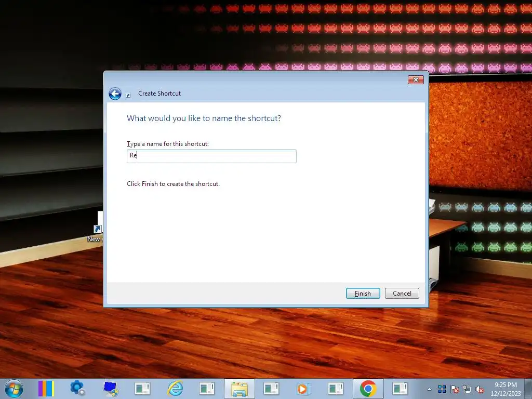
Task: Open Windows Media Player from taskbar
Action: (x=303, y=389)
